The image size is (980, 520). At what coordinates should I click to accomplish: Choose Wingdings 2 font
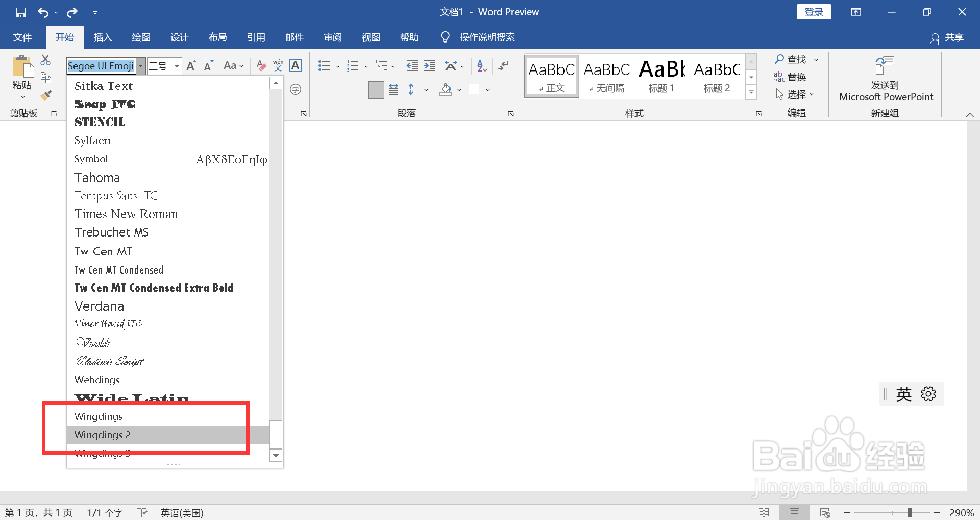point(168,435)
